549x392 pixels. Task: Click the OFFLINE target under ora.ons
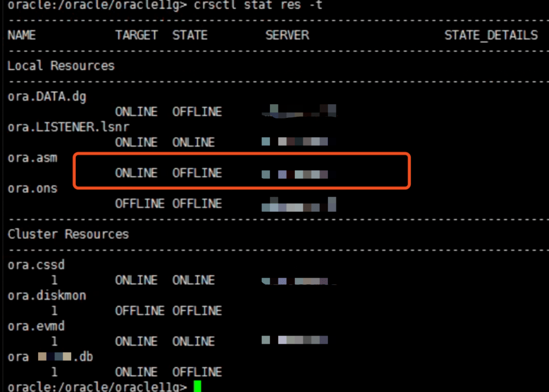(140, 204)
